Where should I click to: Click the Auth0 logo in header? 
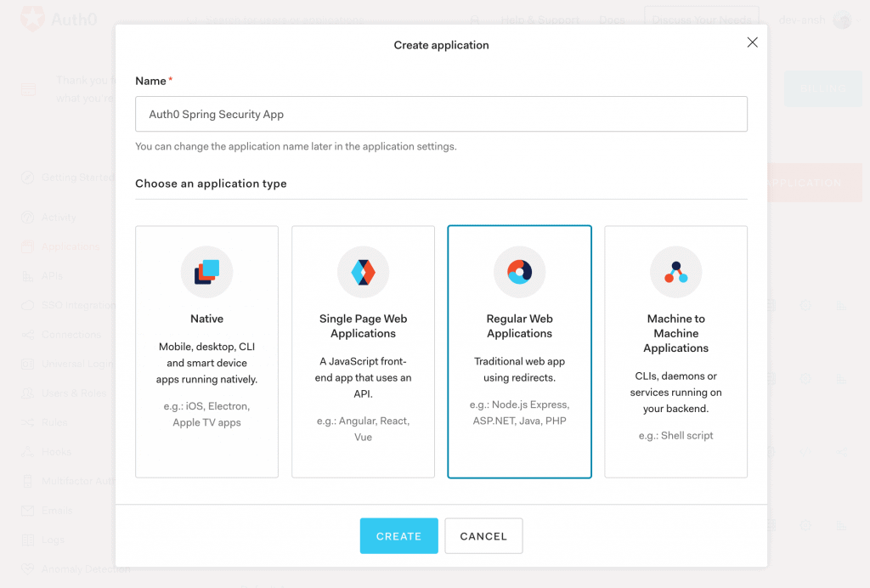58,19
